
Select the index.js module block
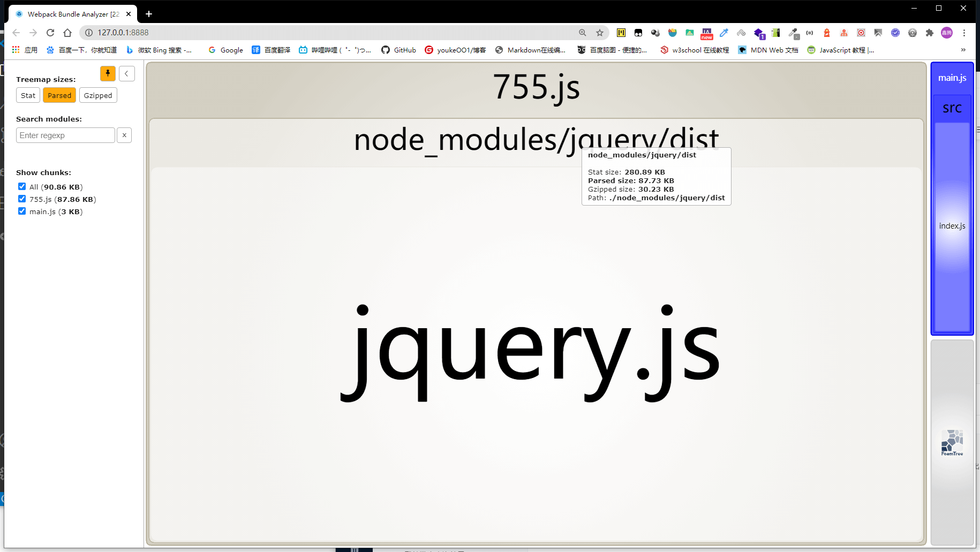point(952,226)
